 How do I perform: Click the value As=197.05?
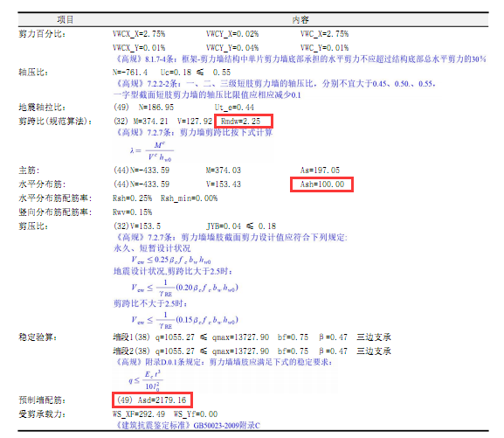[320, 170]
